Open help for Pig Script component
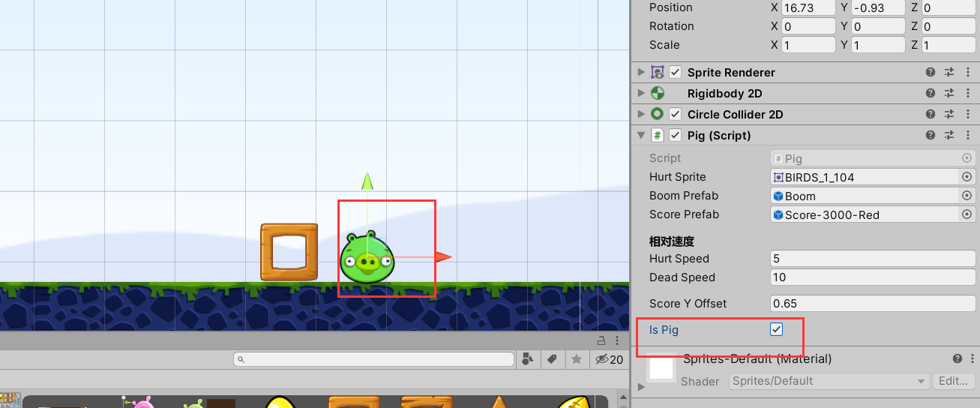The height and width of the screenshot is (408, 980). coord(931,136)
